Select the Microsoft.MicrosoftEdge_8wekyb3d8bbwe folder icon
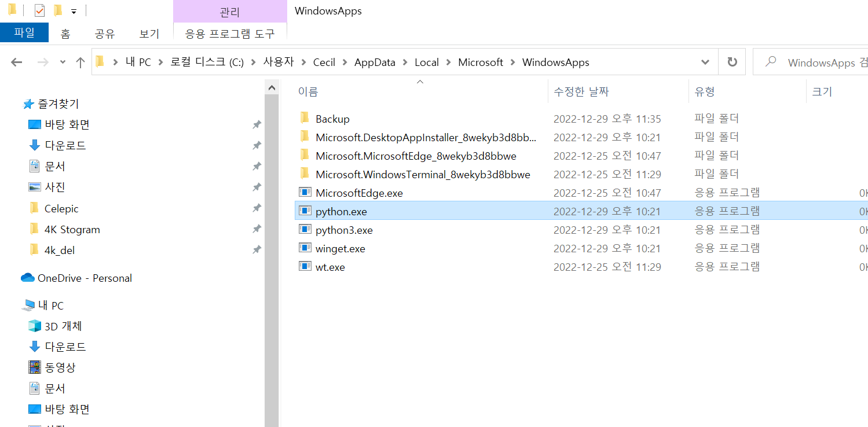The image size is (868, 427). [305, 155]
